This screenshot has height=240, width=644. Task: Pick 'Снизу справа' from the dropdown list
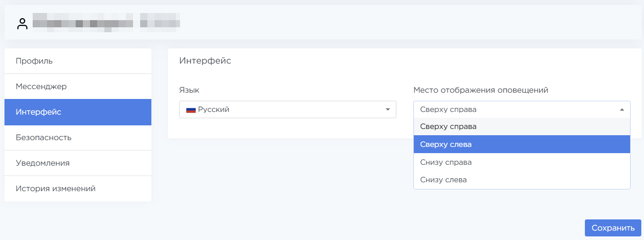point(446,162)
